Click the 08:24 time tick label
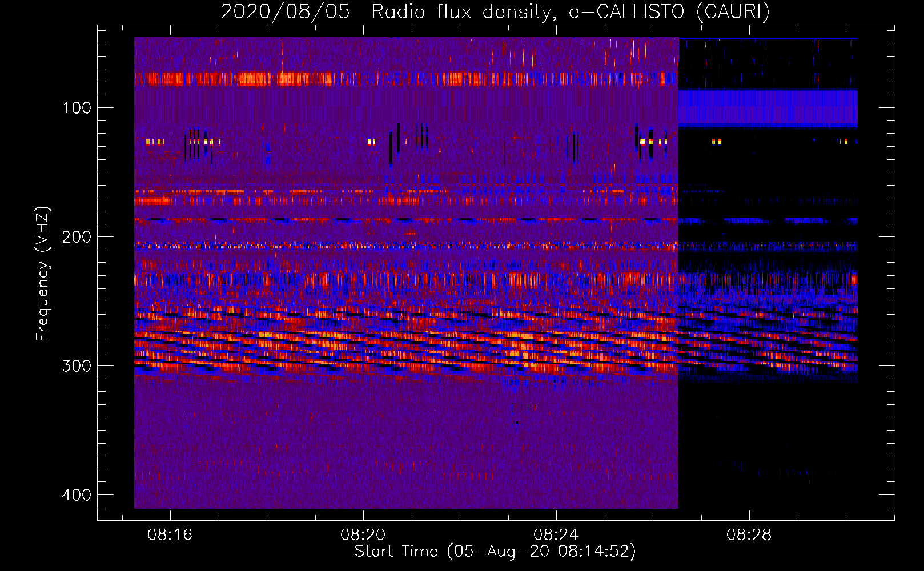Viewport: 924px width, 571px height. [556, 535]
